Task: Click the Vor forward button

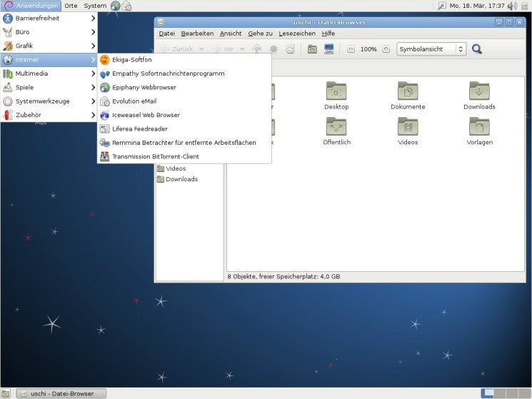Action: [x=224, y=49]
